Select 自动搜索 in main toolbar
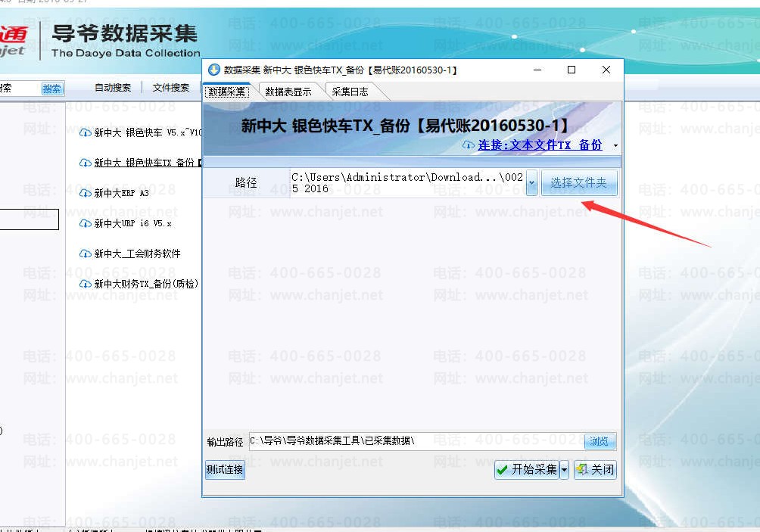 (113, 87)
